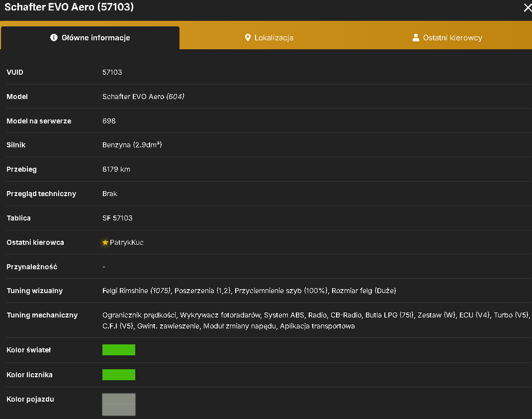Click the Tuning wizualny row label

click(35, 291)
